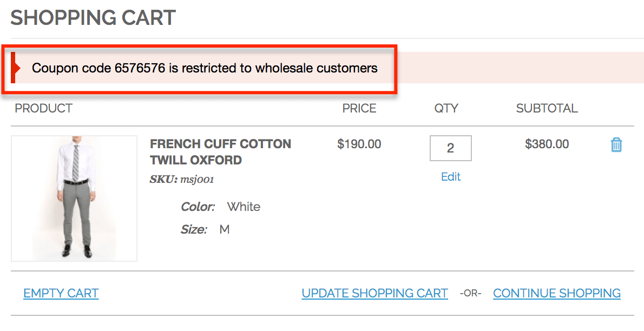Empty the cart via Empty Cart link

tap(61, 293)
